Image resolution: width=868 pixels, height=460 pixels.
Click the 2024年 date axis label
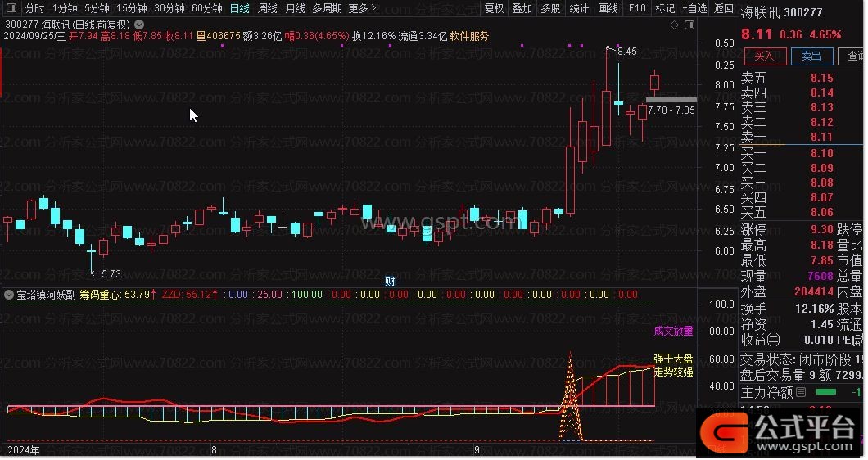point(23,450)
